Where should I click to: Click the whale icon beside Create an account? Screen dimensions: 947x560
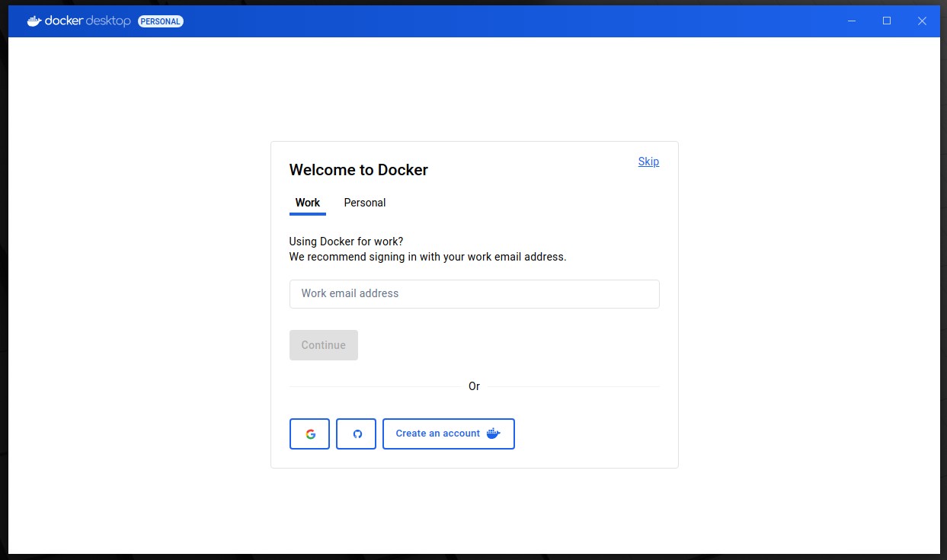493,434
